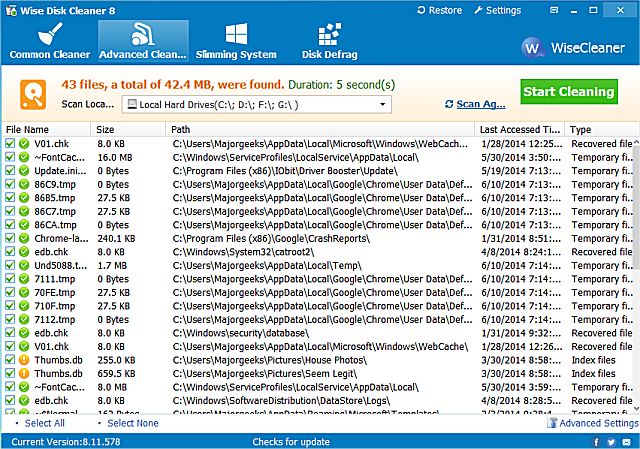Sort by the Type column header

click(x=602, y=129)
